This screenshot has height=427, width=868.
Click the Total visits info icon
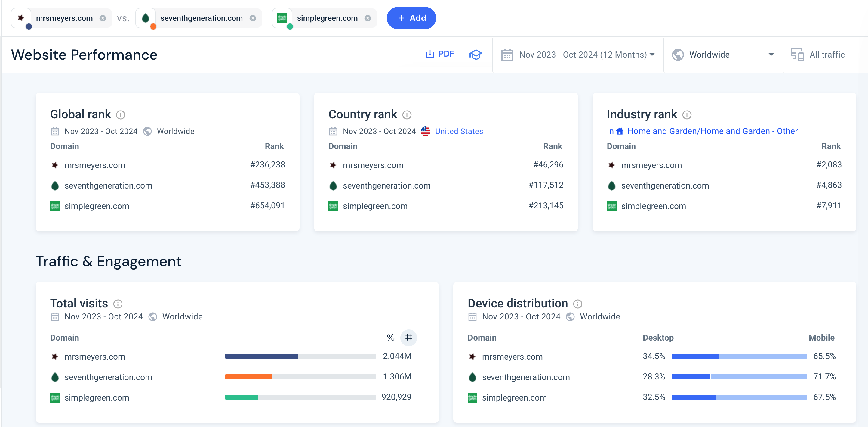click(x=118, y=304)
